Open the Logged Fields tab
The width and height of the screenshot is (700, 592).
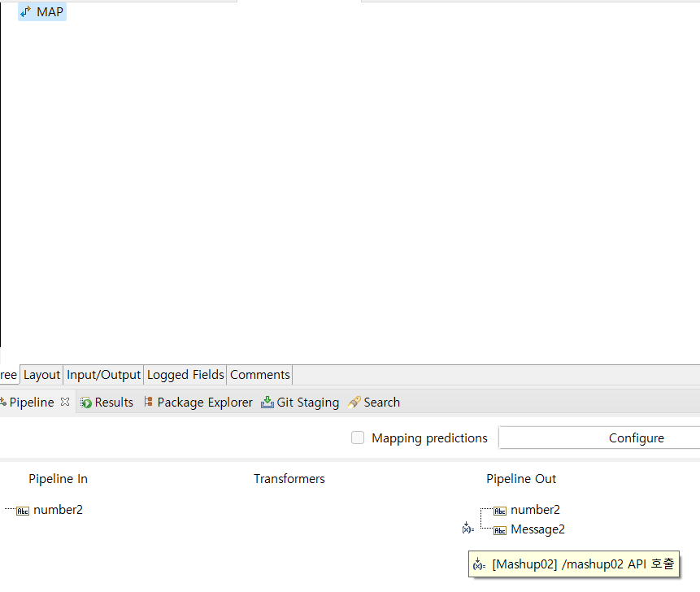(185, 375)
